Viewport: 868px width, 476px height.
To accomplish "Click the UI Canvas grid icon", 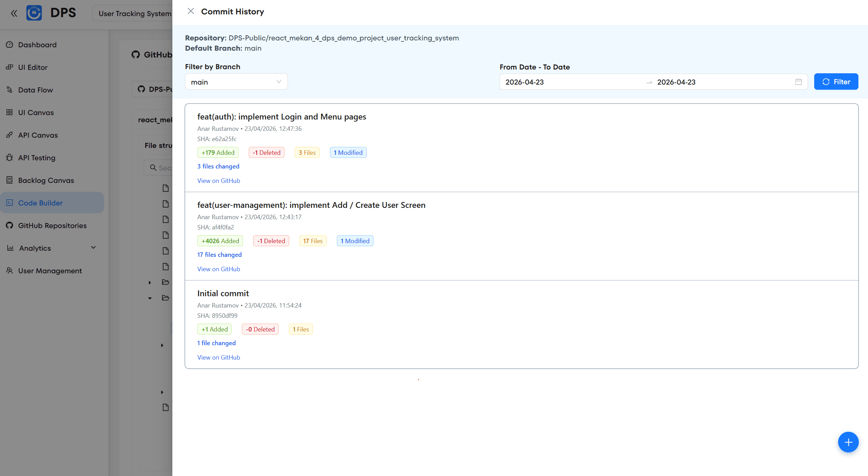I will 10,112.
